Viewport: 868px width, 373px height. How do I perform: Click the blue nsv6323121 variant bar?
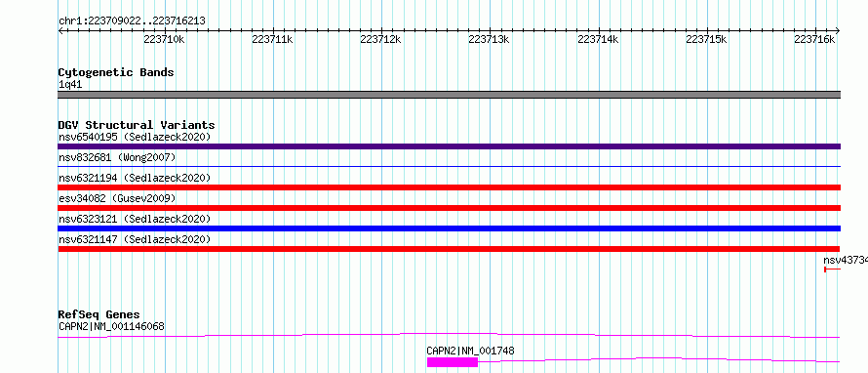pyautogui.click(x=449, y=228)
